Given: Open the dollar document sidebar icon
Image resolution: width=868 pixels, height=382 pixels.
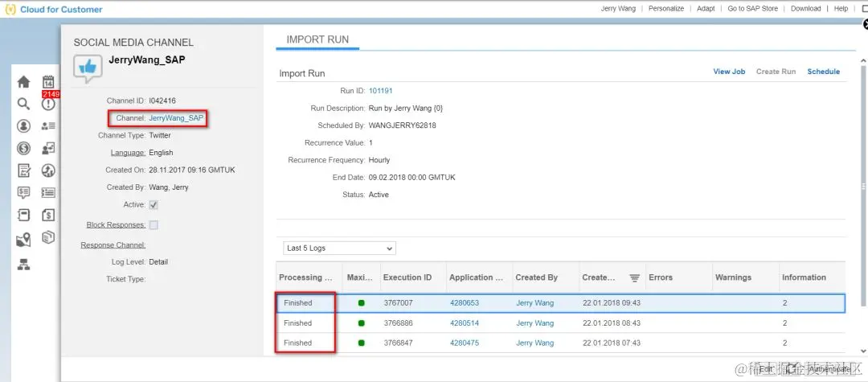Looking at the screenshot, I should tap(48, 215).
